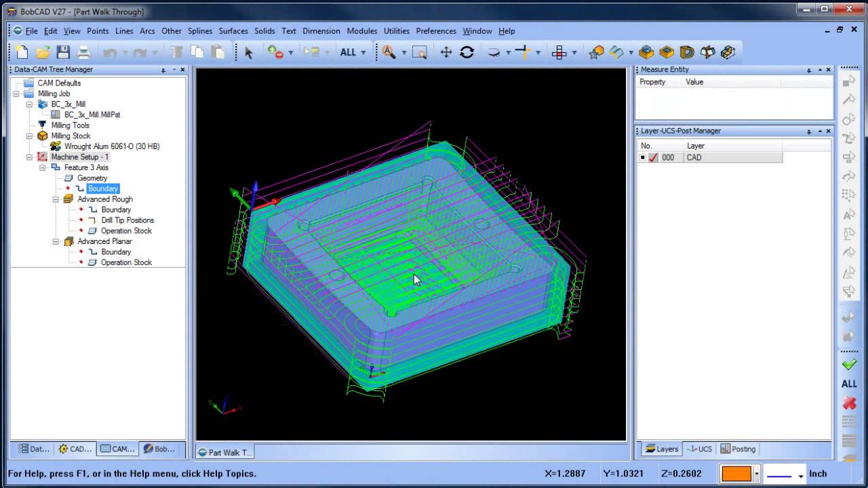Click the Save floppy disk icon
Viewport: 868px width, 488px height.
tap(63, 52)
